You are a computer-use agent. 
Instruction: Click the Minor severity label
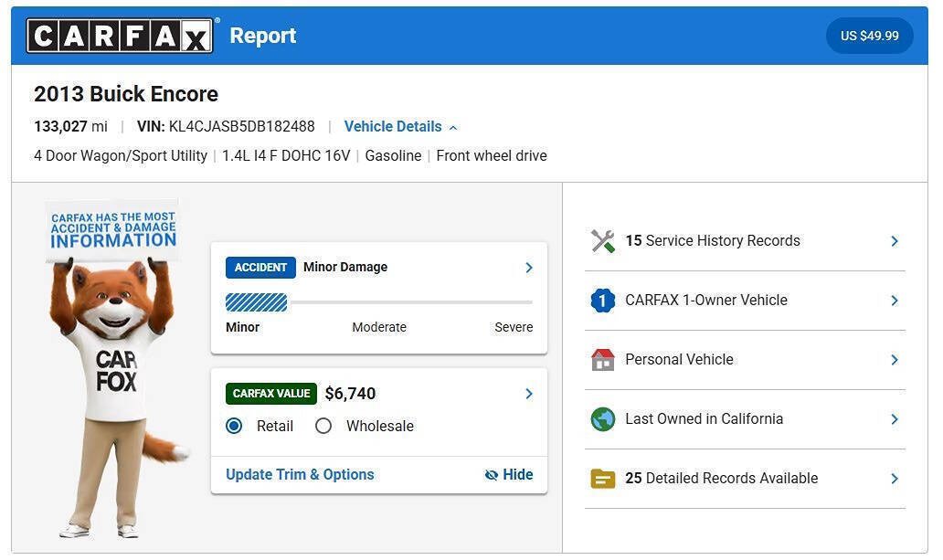(x=242, y=327)
